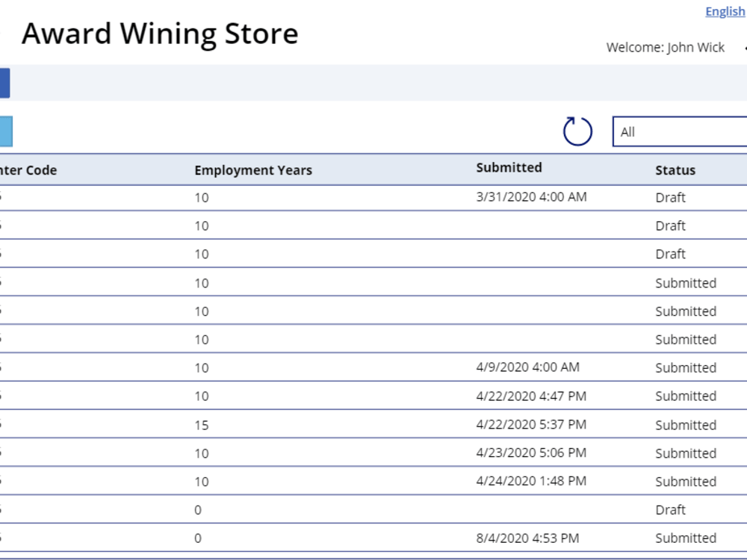This screenshot has height=560, width=747.
Task: Select the row submitted 3/31/2020 4:00 AM
Action: coord(373,197)
